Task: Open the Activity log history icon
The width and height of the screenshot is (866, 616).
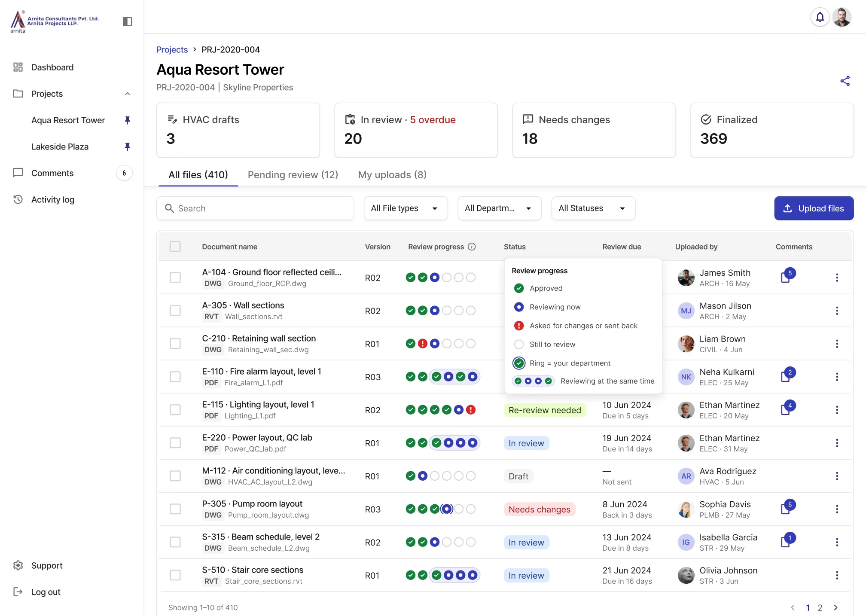Action: point(18,200)
